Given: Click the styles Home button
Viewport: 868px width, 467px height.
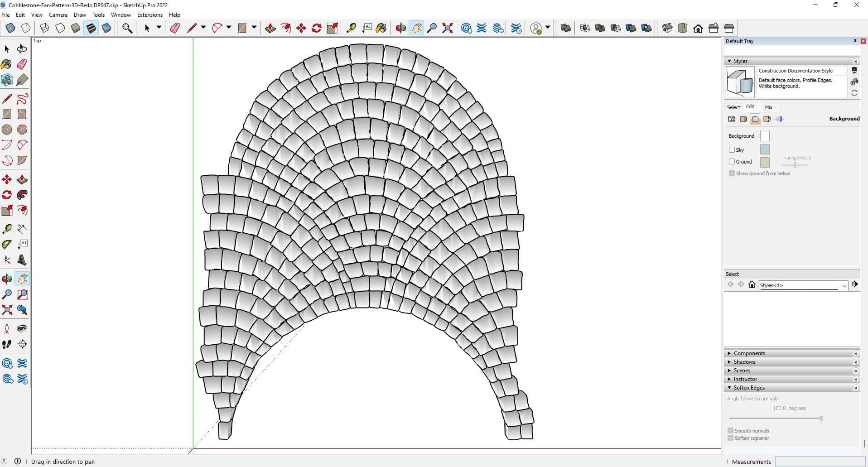Looking at the screenshot, I should 752,285.
